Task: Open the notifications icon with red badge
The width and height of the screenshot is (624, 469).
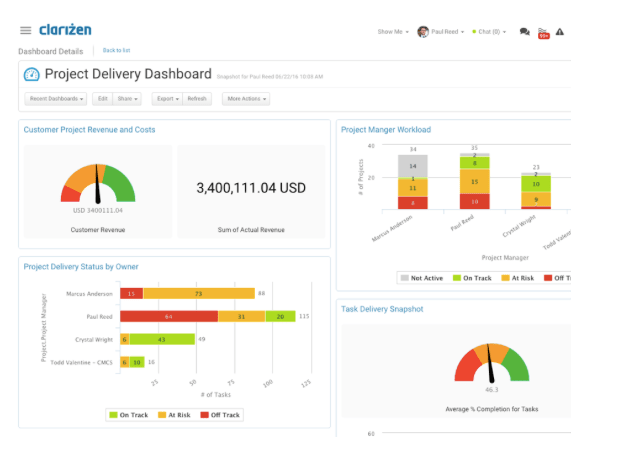Action: [543, 33]
